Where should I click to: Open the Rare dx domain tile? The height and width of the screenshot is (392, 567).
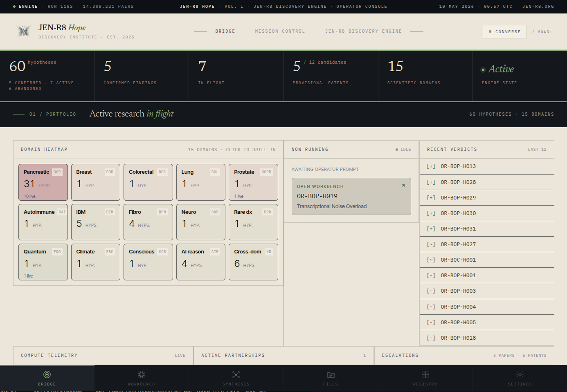253,222
